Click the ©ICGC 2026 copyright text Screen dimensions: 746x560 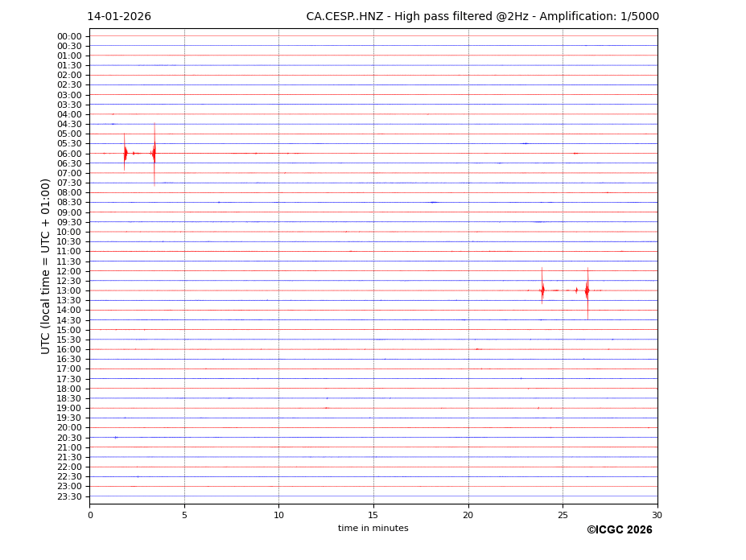click(619, 529)
